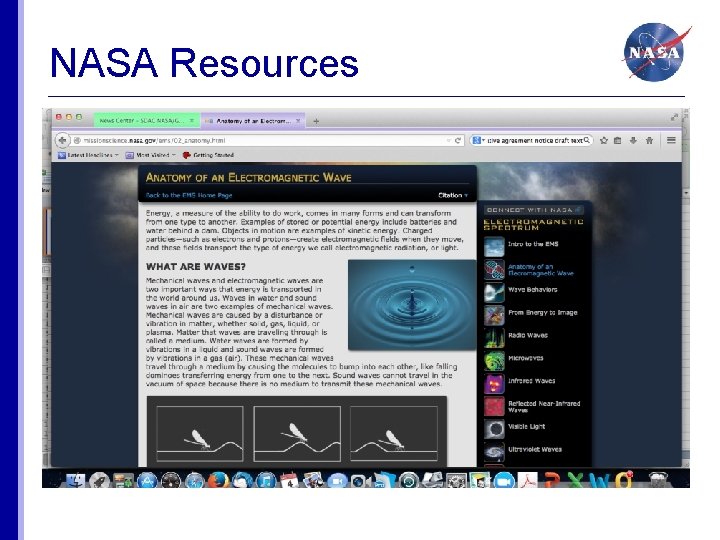The width and height of the screenshot is (720, 540).
Task: Open the Radio Waves thumbnail icon
Action: tap(495, 338)
